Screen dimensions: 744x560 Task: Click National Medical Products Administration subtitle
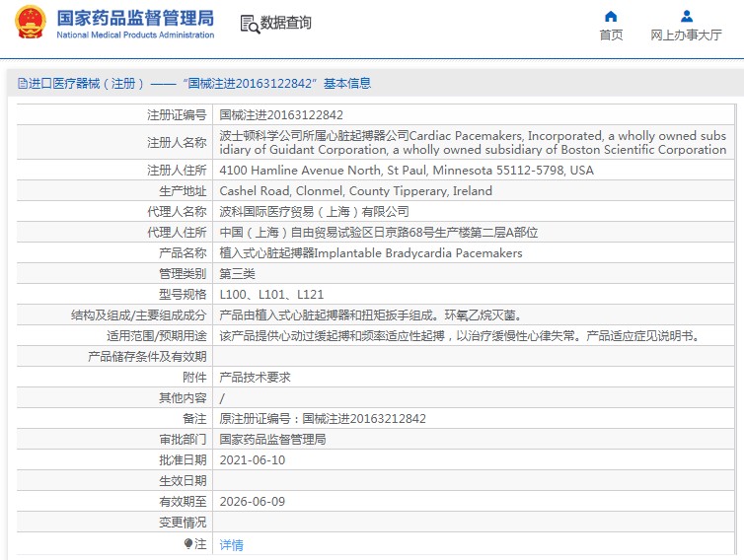pos(135,35)
